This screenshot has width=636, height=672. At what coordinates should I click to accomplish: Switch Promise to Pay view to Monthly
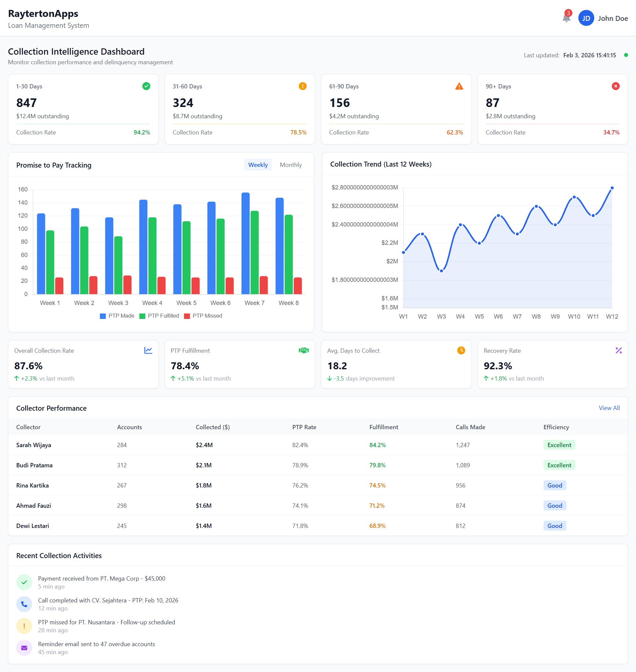click(x=291, y=165)
